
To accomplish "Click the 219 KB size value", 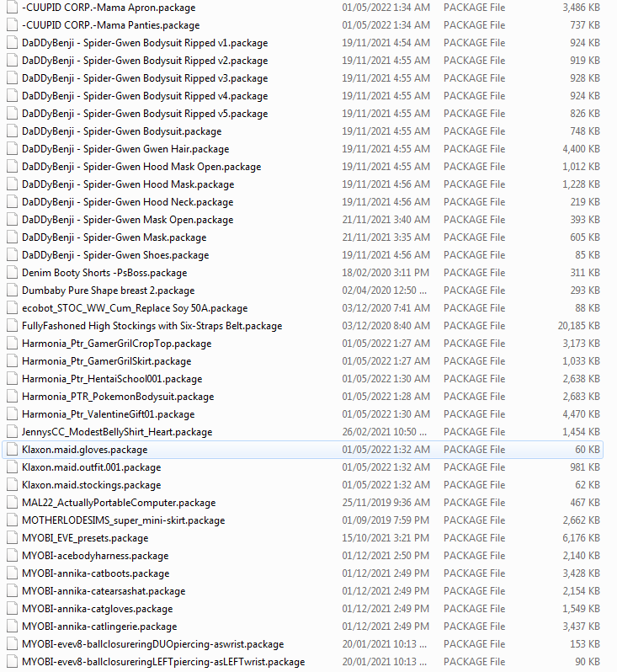I will [x=585, y=202].
